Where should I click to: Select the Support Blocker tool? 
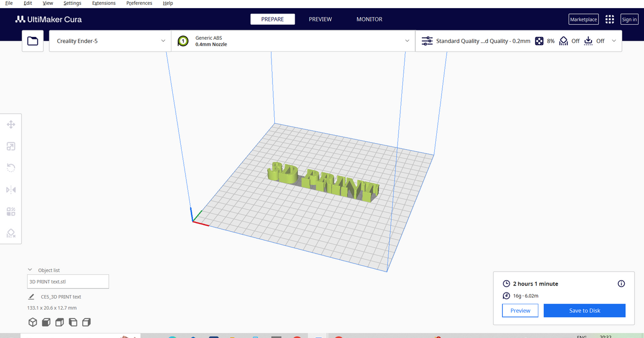pos(11,233)
